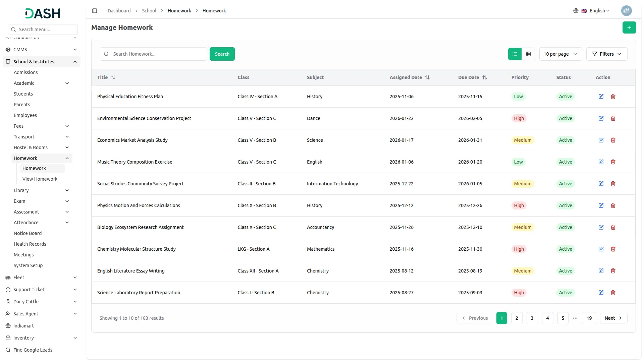The height and width of the screenshot is (362, 644).
Task: Open the English language selector
Action: (596, 11)
